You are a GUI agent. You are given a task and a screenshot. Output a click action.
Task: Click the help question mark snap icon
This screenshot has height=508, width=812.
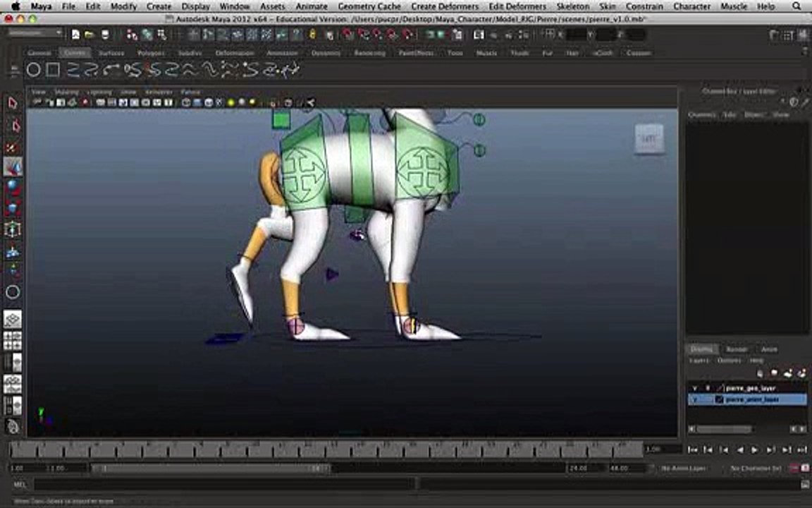(x=297, y=35)
